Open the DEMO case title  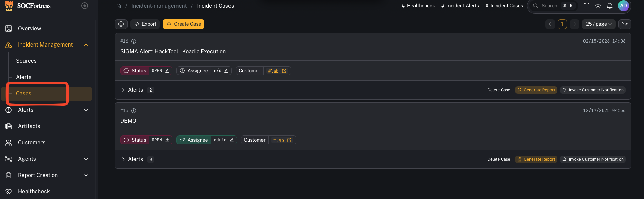pyautogui.click(x=128, y=121)
